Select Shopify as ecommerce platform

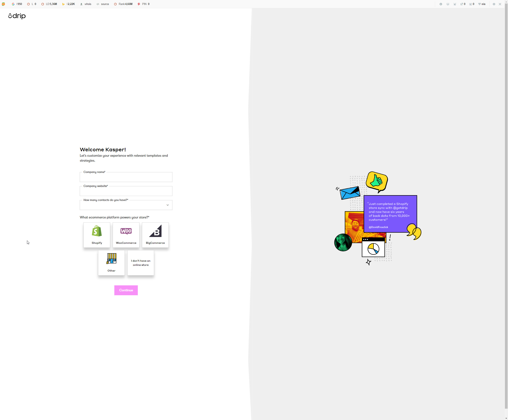(x=97, y=235)
